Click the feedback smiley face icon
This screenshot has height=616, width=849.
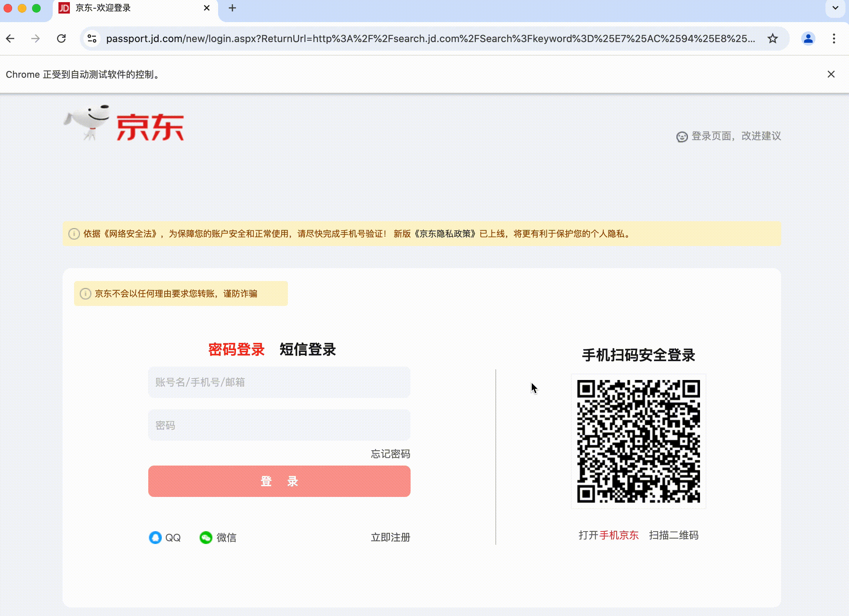coord(682,137)
